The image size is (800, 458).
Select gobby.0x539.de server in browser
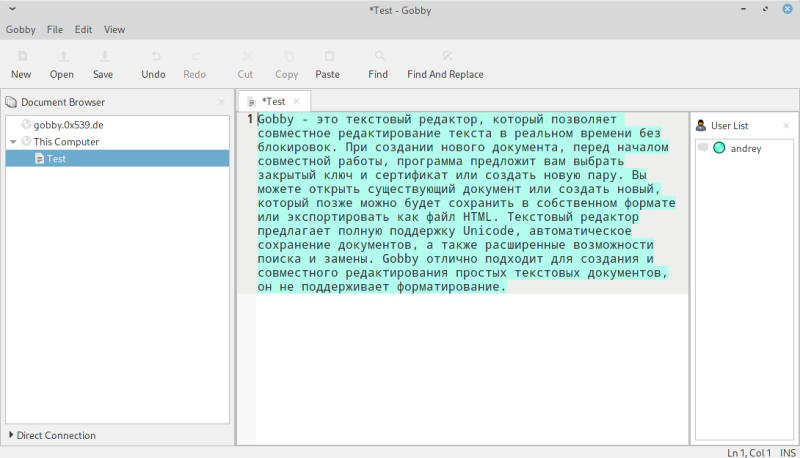tap(68, 125)
